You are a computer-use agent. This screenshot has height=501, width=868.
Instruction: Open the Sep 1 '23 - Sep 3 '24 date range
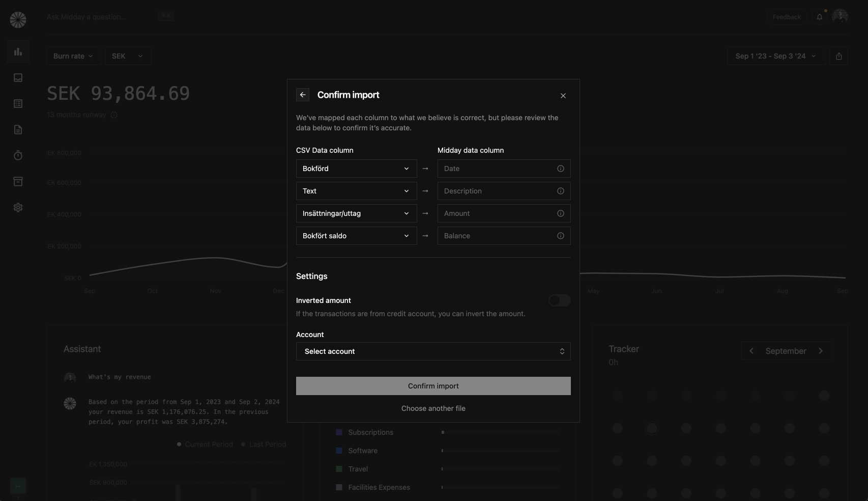pyautogui.click(x=775, y=56)
